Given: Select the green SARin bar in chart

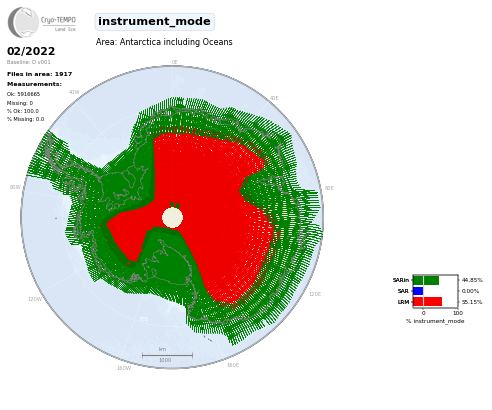Looking at the screenshot, I should point(426,280).
